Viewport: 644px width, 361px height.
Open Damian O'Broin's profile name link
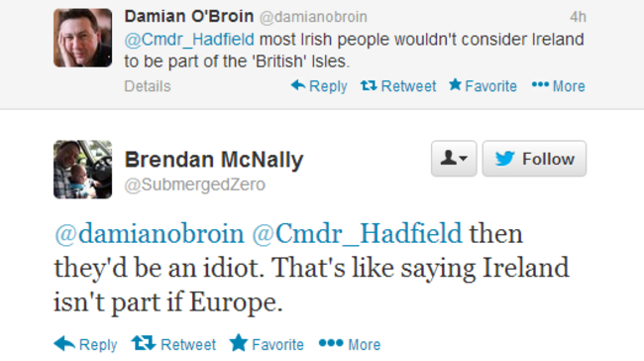point(189,17)
